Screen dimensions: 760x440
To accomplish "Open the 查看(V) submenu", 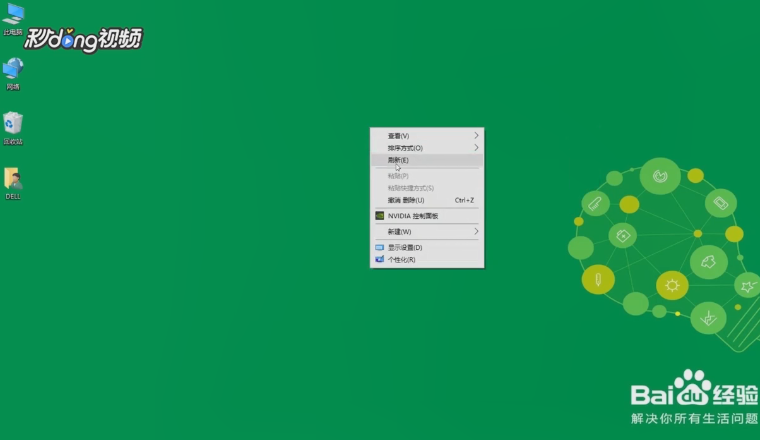I will tap(427, 136).
